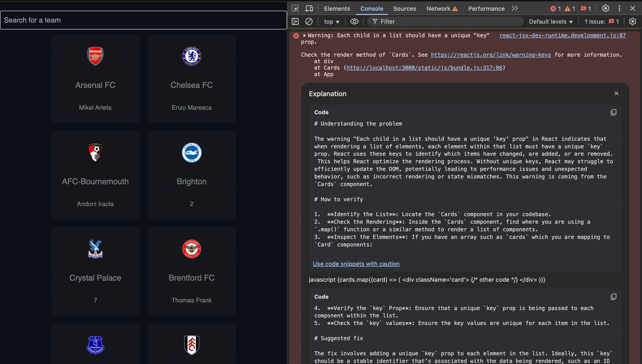642x364 pixels.
Task: Click the Brentford crest
Action: coord(192,249)
